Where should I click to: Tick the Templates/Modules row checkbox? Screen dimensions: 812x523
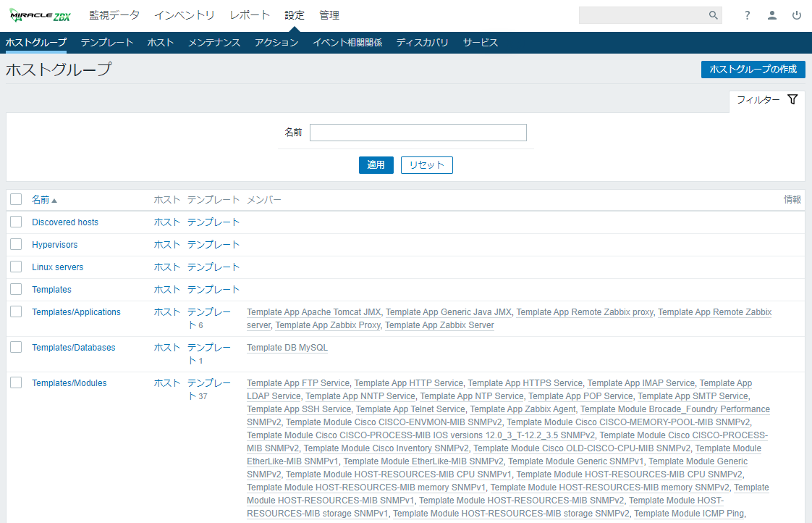tap(16, 382)
